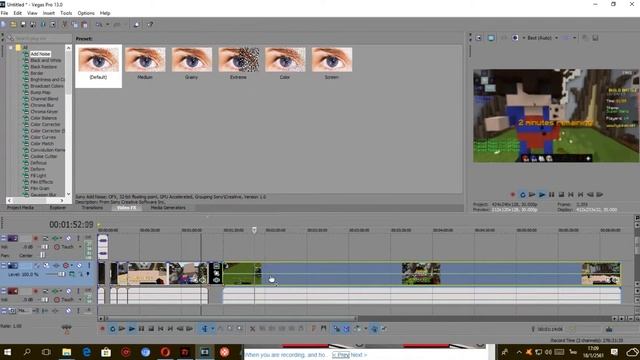The width and height of the screenshot is (640, 360).
Task: Click the Properties toolbar icon
Action: [53, 24]
